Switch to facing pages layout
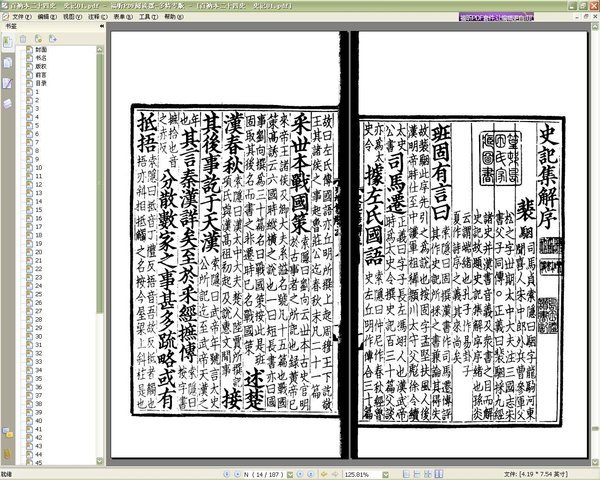The height and width of the screenshot is (480, 600). pos(439,474)
